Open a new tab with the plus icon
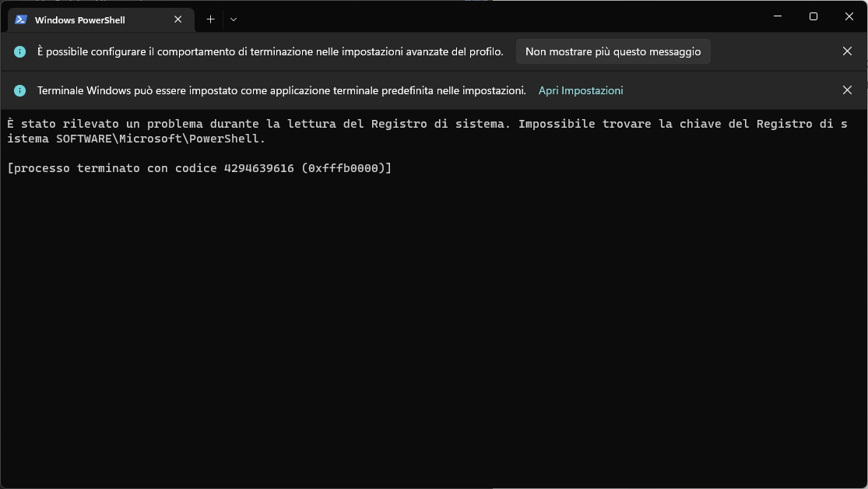The height and width of the screenshot is (489, 868). (x=209, y=19)
